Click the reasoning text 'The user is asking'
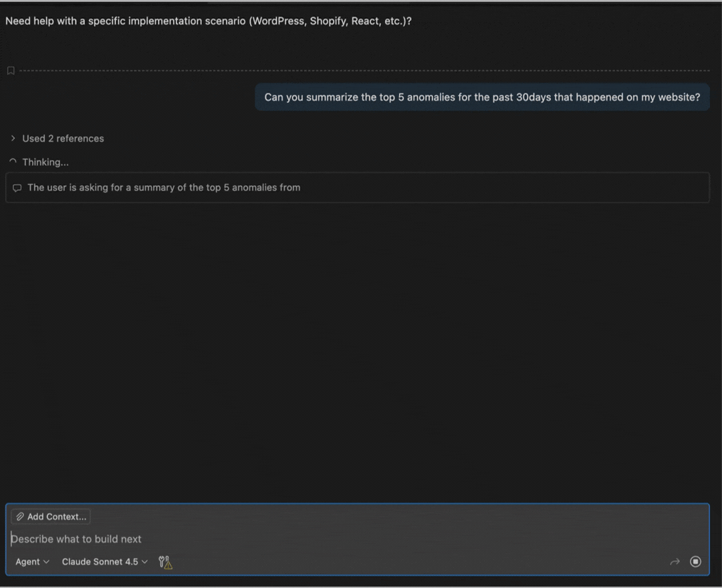The height and width of the screenshot is (588, 722). tap(164, 188)
